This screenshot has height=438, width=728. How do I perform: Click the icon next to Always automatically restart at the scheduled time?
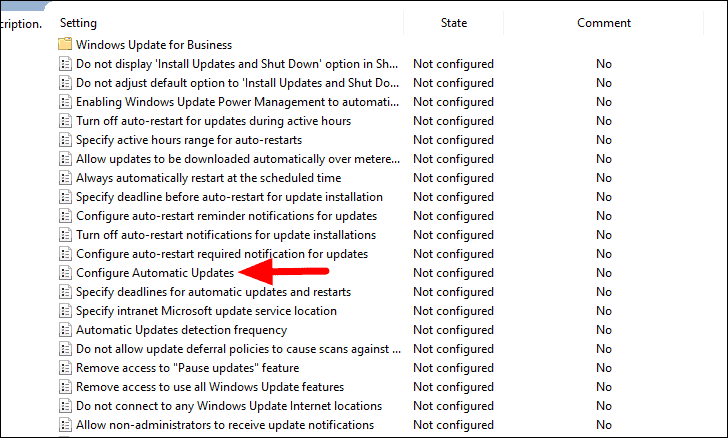pos(65,178)
